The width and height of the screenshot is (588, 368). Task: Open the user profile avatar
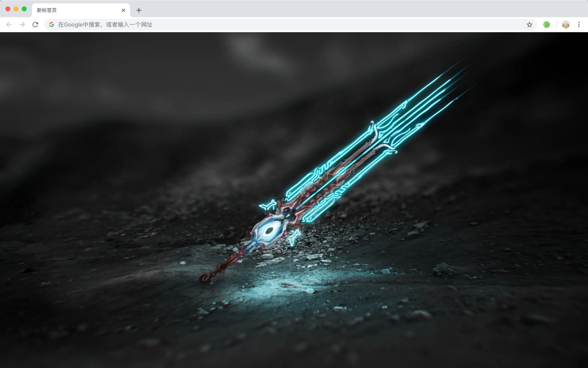(x=565, y=24)
